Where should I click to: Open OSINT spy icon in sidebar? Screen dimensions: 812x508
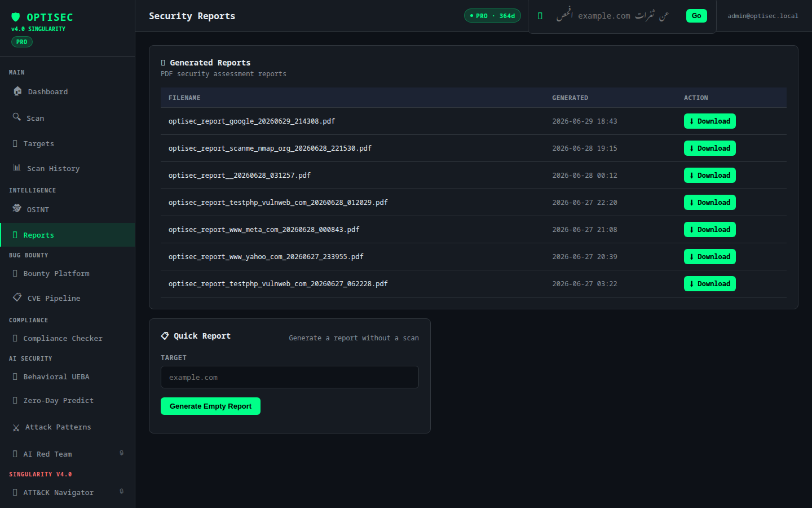pos(17,208)
